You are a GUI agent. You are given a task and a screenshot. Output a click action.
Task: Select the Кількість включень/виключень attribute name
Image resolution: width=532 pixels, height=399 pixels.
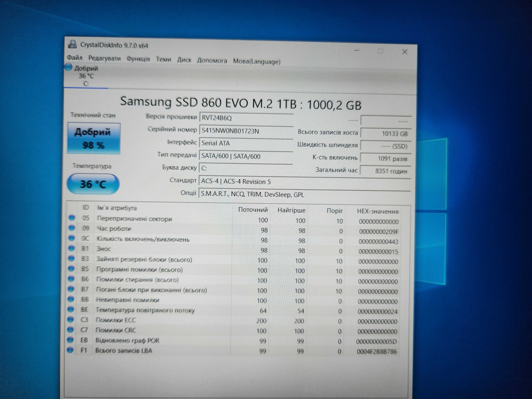coord(143,239)
